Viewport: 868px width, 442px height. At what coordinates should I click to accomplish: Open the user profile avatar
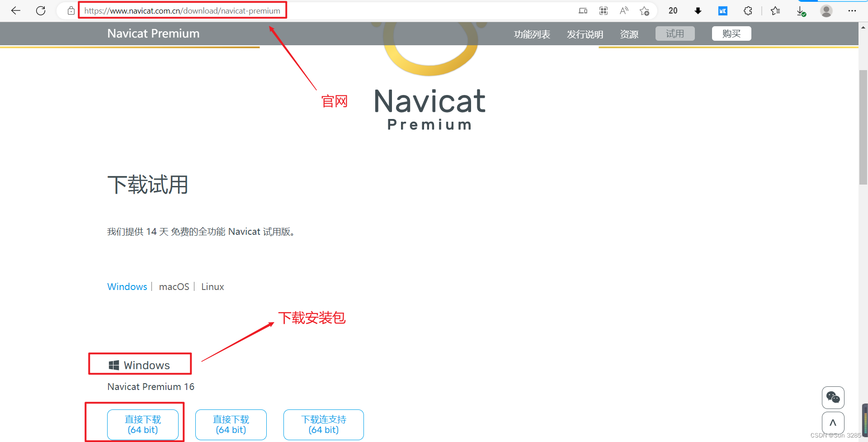(x=826, y=10)
